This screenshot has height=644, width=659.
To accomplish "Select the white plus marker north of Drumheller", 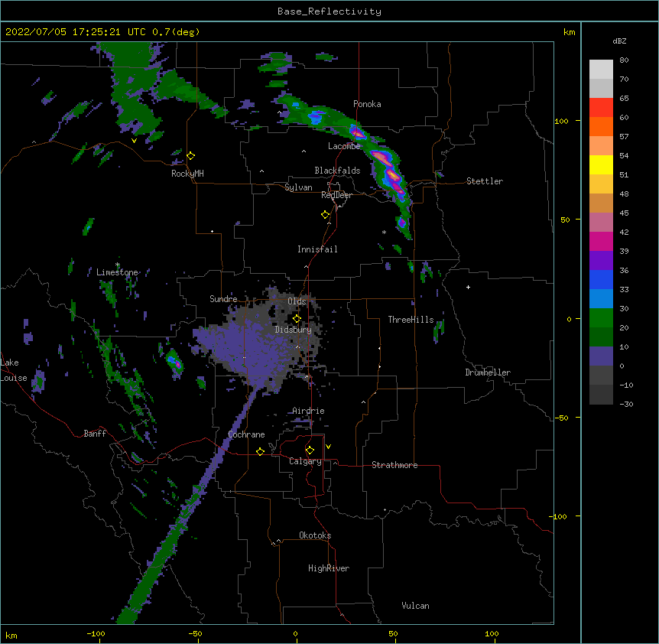I will [468, 287].
